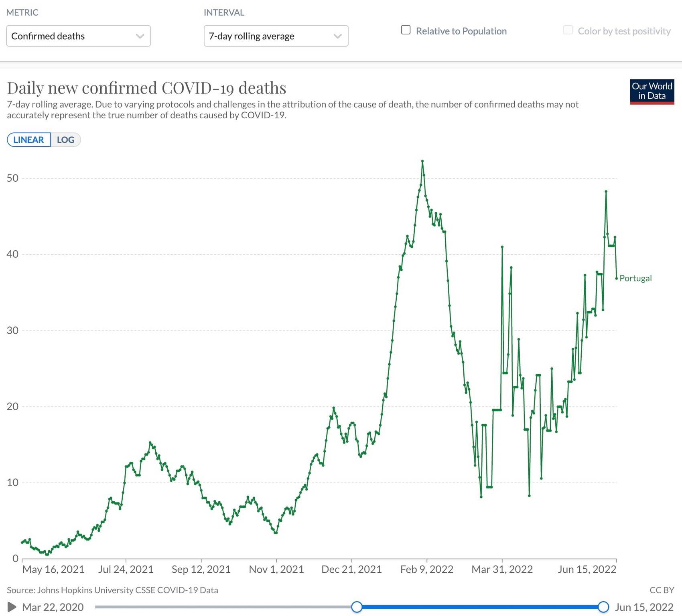Open the Confirmed deaths metric dropdown
Image resolution: width=682 pixels, height=616 pixels.
78,36
